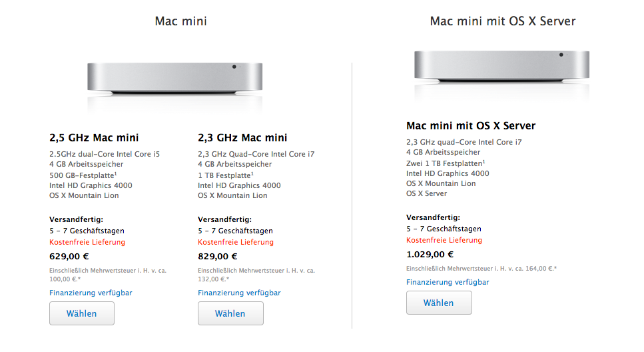Screen dimensions: 644x352
Task: Select the "2,3 GHz Mac mini" model title
Action: [x=242, y=138]
